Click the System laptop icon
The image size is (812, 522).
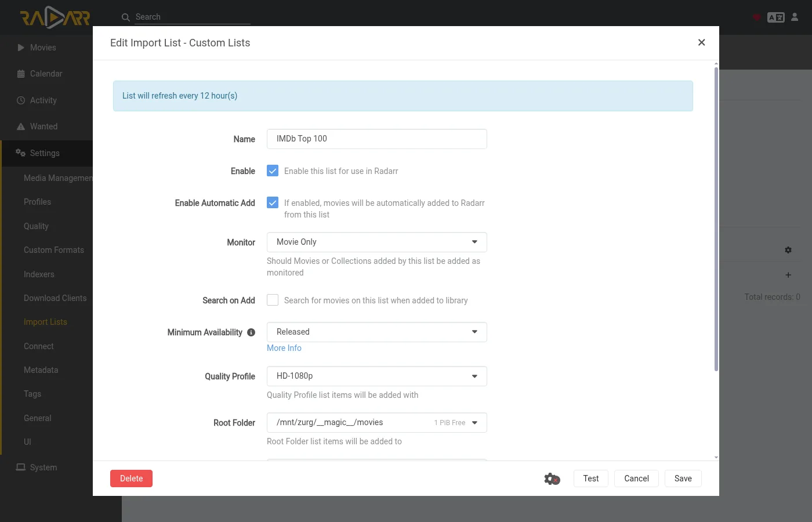point(21,467)
